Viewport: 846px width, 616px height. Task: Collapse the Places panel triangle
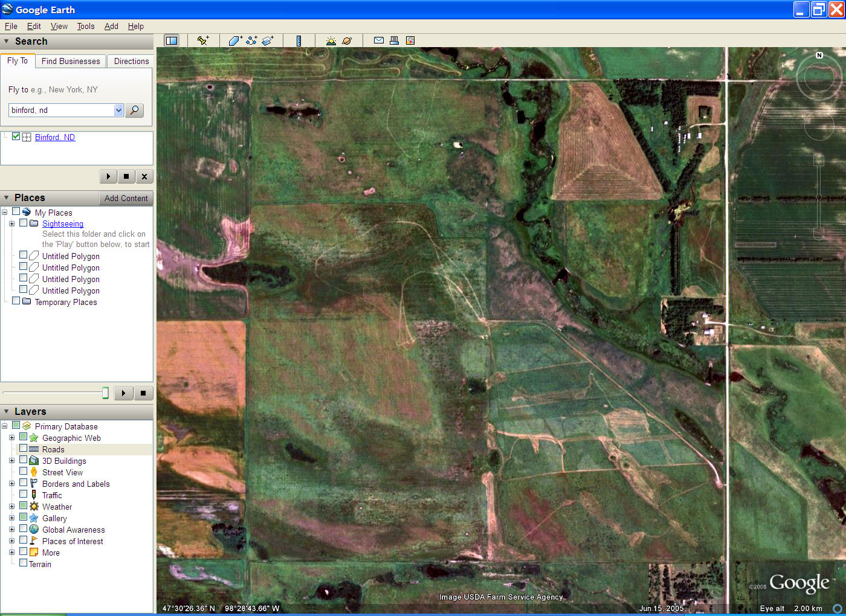click(7, 198)
